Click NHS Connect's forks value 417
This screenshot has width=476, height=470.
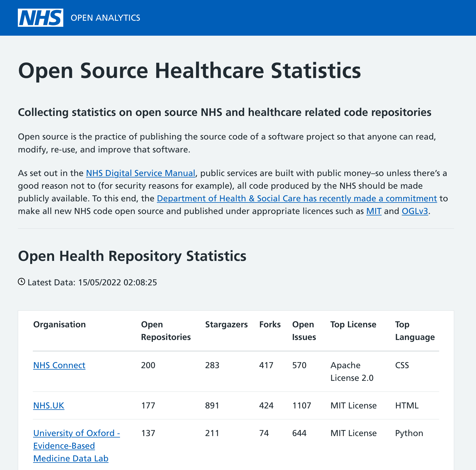click(266, 365)
